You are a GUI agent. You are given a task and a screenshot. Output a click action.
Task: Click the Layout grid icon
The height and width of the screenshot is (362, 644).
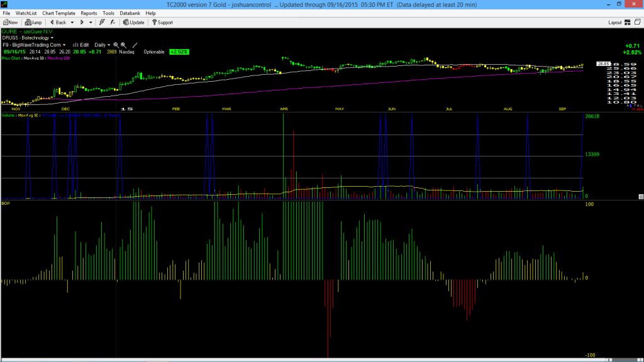628,23
